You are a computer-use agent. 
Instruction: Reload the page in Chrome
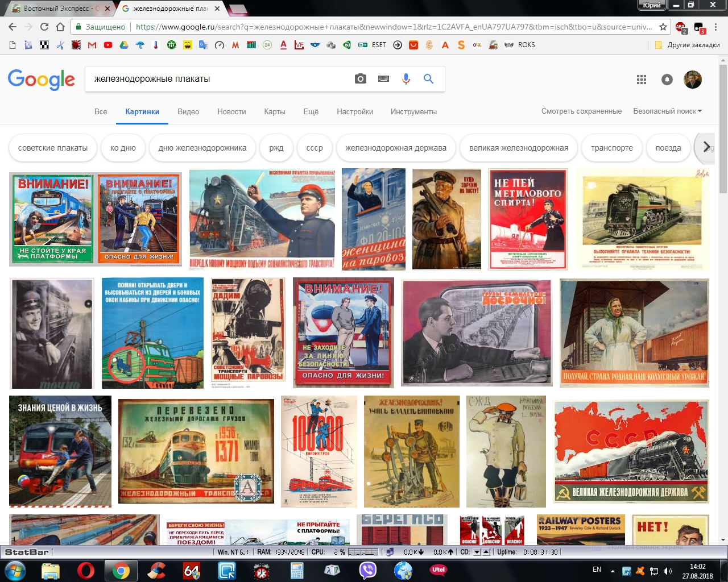[x=44, y=27]
